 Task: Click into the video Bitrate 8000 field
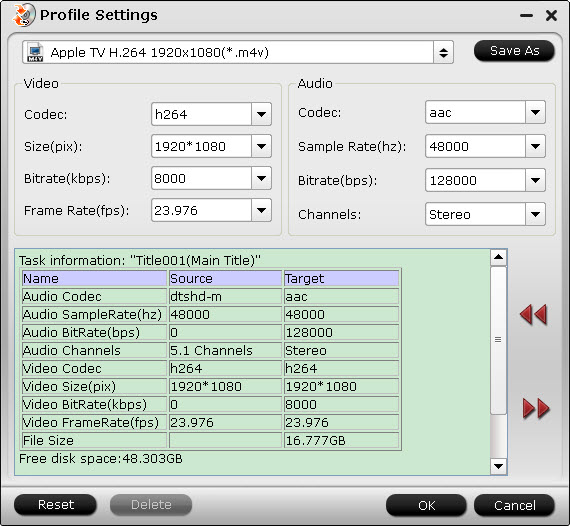tap(201, 178)
